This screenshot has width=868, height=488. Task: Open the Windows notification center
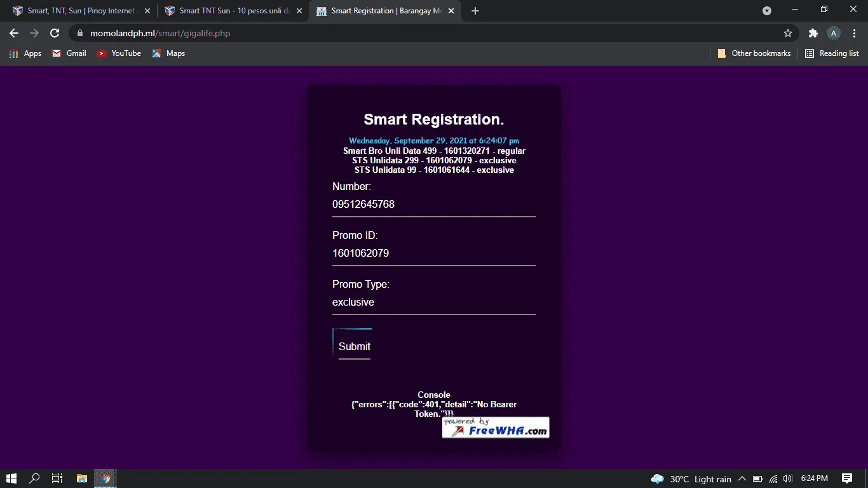(847, 478)
